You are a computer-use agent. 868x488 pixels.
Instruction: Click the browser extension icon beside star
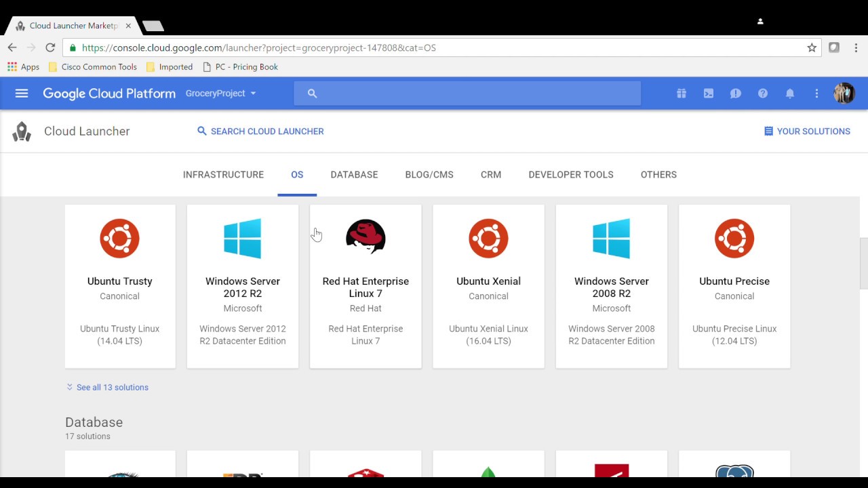coord(834,47)
